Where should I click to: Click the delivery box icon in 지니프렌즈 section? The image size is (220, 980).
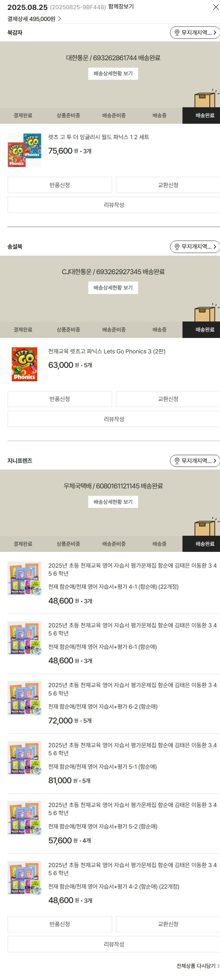coord(205,527)
